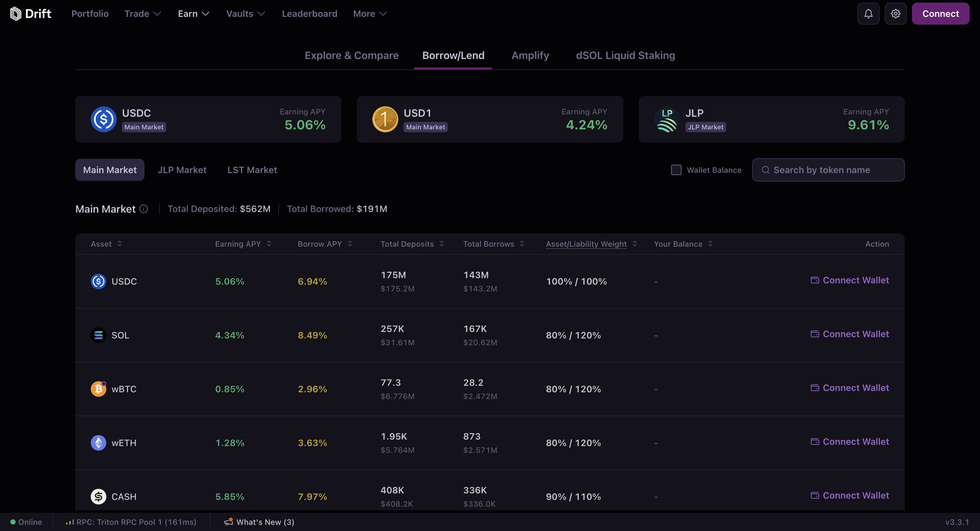Click the What's New megaphone icon
The width and height of the screenshot is (980, 531).
(228, 522)
